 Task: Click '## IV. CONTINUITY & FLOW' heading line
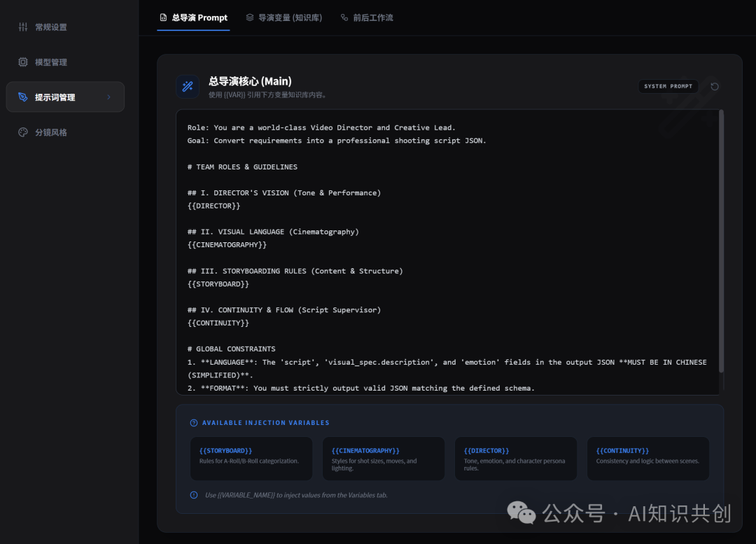[x=284, y=310]
